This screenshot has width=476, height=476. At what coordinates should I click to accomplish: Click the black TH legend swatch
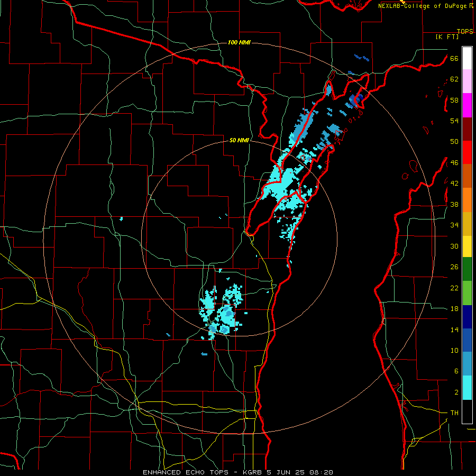coord(467,411)
